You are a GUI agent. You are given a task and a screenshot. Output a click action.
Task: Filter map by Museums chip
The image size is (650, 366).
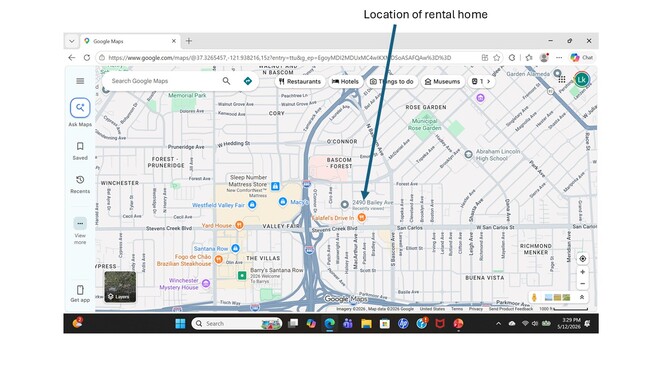[443, 81]
